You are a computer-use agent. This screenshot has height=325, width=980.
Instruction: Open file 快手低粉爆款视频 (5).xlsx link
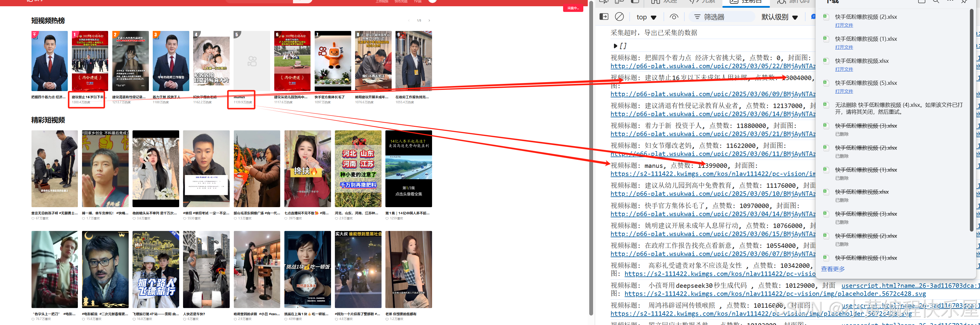click(x=844, y=91)
